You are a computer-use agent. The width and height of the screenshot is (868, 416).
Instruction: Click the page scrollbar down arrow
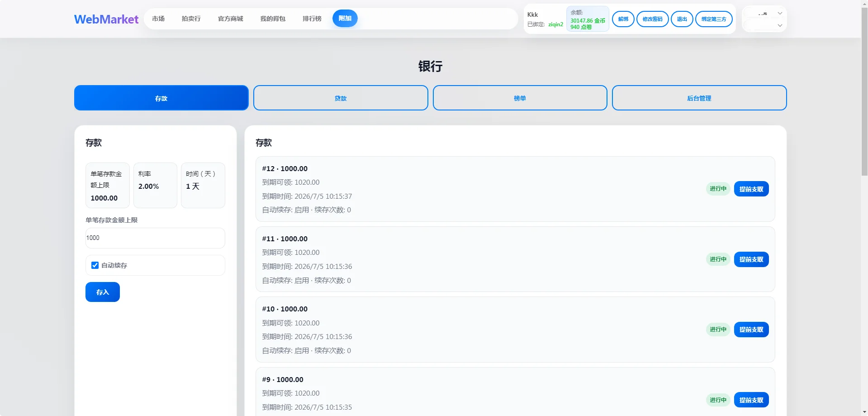pos(864,412)
